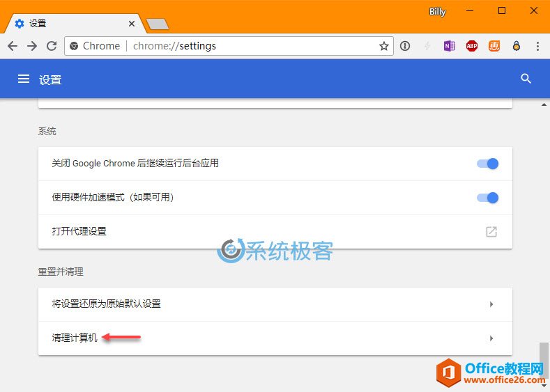Open proxy settings external link icon
The width and height of the screenshot is (550, 392).
(491, 232)
